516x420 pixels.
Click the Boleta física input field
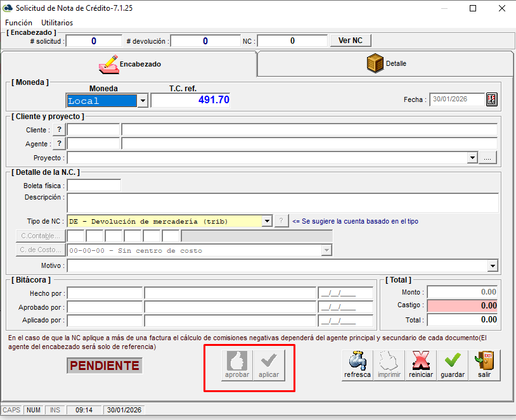[x=94, y=186]
